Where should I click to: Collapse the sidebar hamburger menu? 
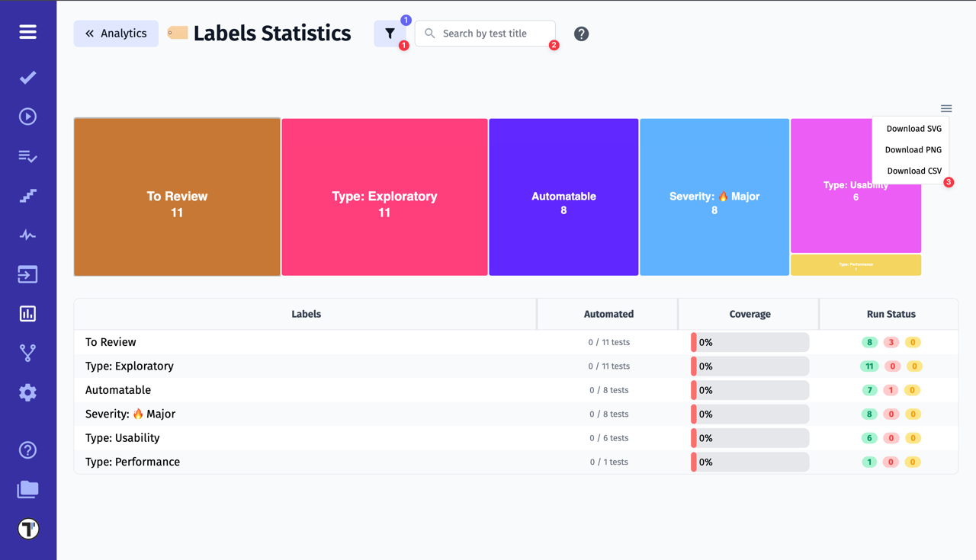pyautogui.click(x=27, y=32)
